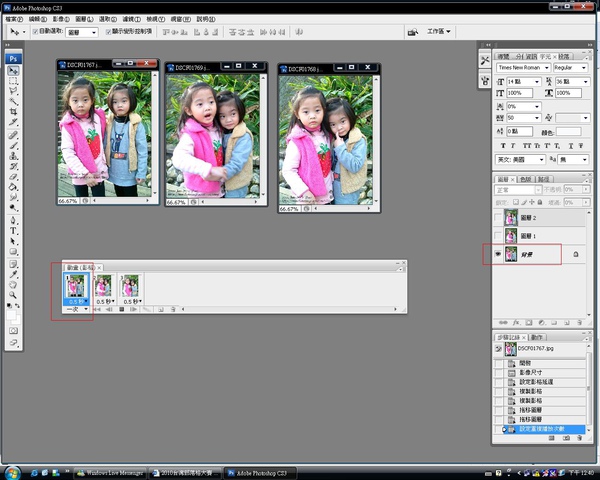Toggle the Show Transform Controls checkbox
Screen dimensions: 600x480
click(x=108, y=32)
